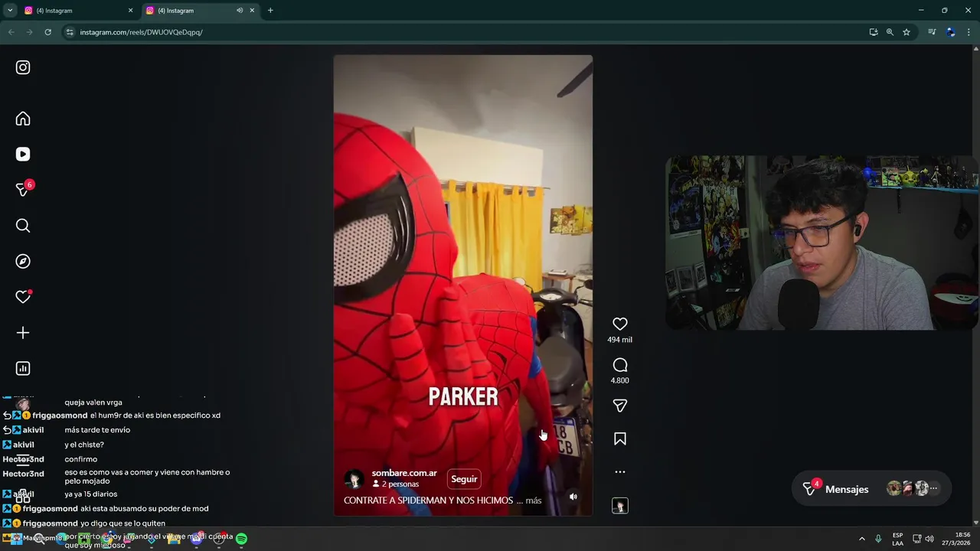This screenshot has height=551, width=980.
Task: Like the reel with the heart icon
Action: tap(620, 324)
